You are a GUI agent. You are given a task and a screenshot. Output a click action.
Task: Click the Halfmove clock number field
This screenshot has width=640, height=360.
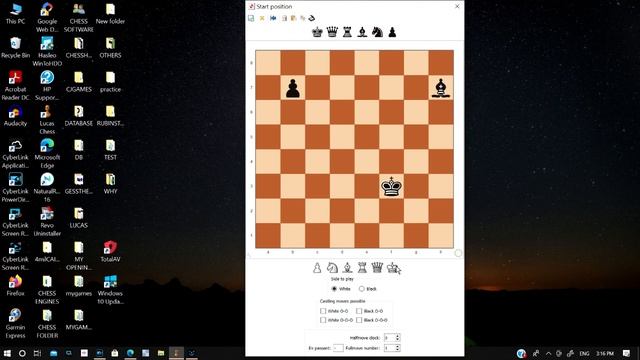click(389, 338)
